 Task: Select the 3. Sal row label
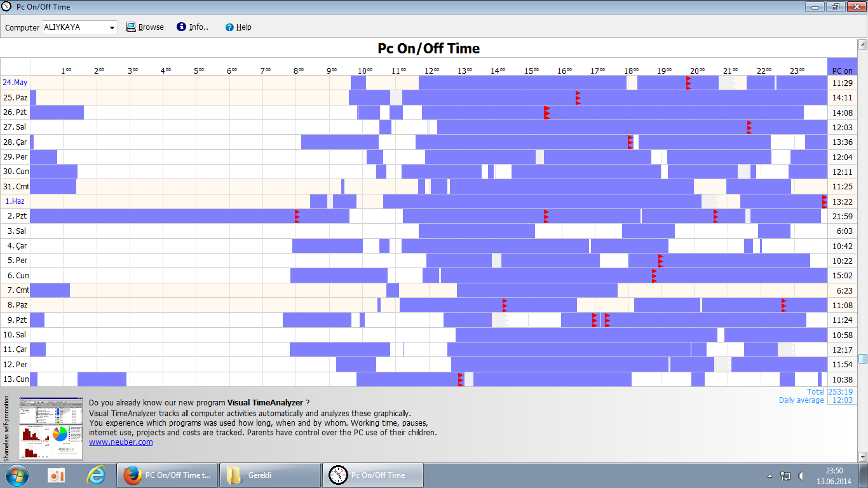click(15, 231)
